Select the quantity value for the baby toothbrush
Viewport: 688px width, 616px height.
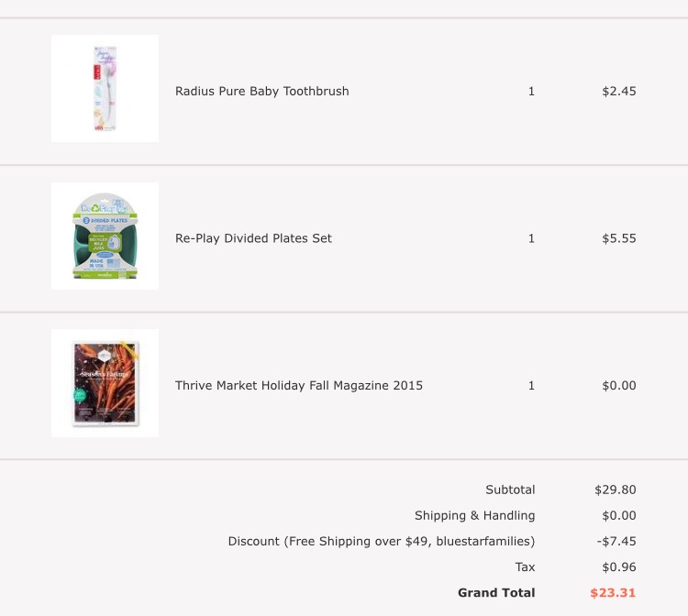point(531,92)
